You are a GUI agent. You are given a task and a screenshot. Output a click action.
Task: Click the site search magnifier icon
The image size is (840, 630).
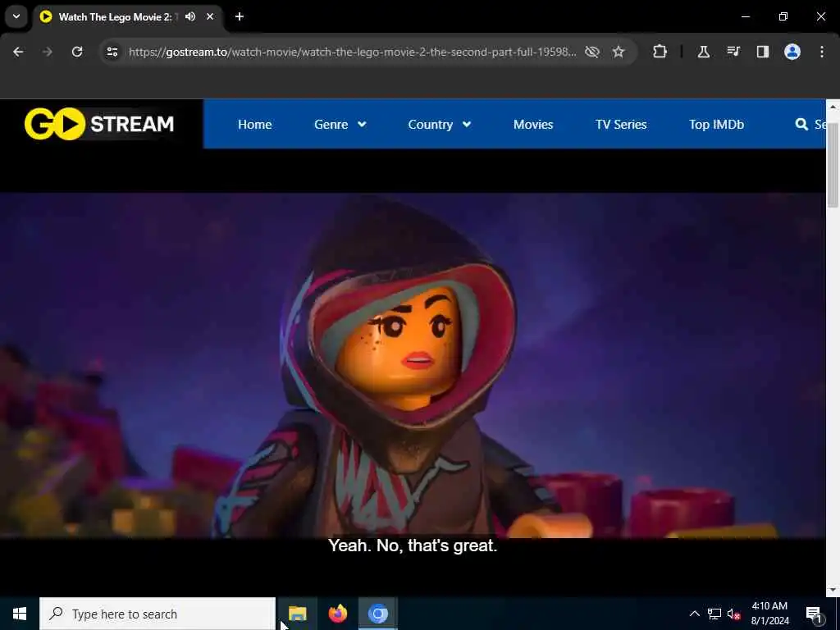point(801,125)
